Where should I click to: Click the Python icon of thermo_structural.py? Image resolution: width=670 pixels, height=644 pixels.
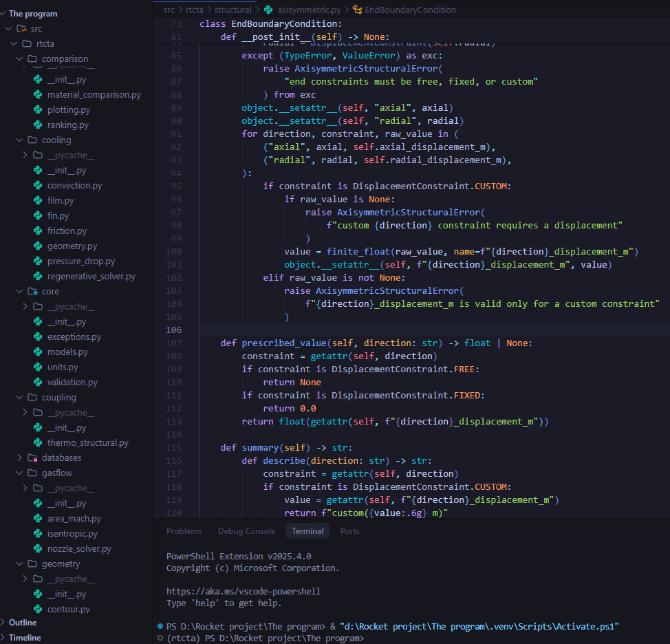click(38, 442)
